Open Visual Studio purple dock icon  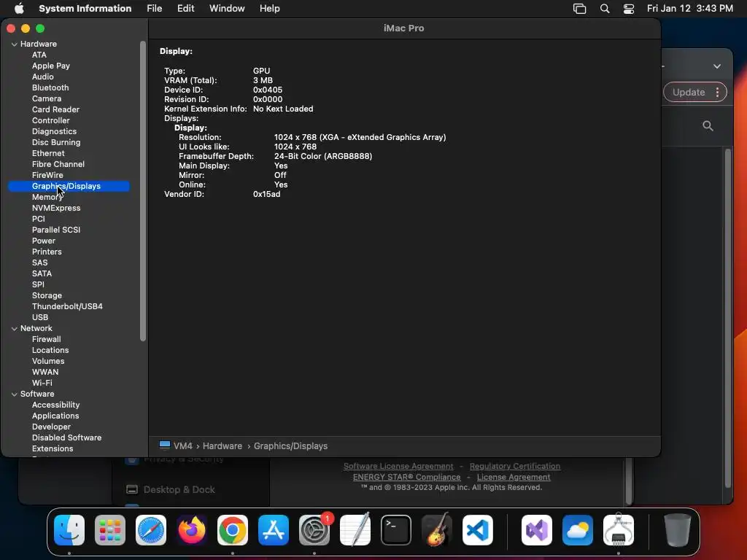tap(537, 530)
